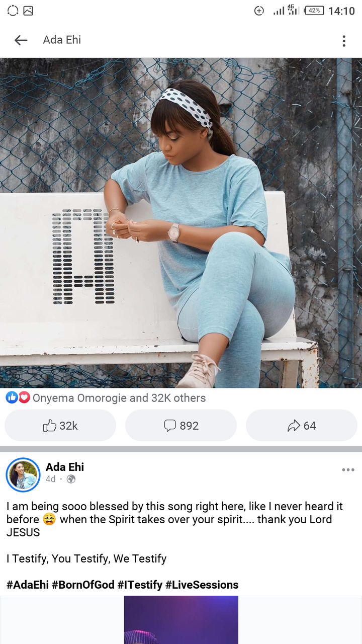View reactions from Onyema Omorogie and 32K others
The width and height of the screenshot is (362, 644).
(x=119, y=398)
